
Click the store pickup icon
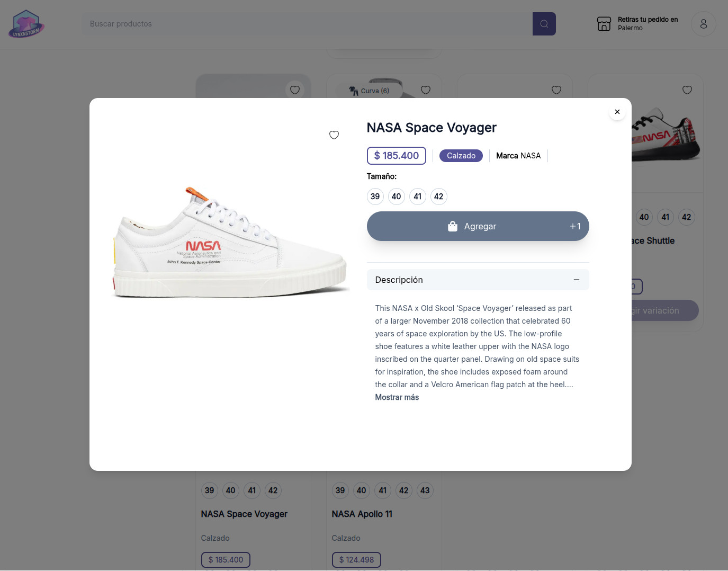point(604,24)
